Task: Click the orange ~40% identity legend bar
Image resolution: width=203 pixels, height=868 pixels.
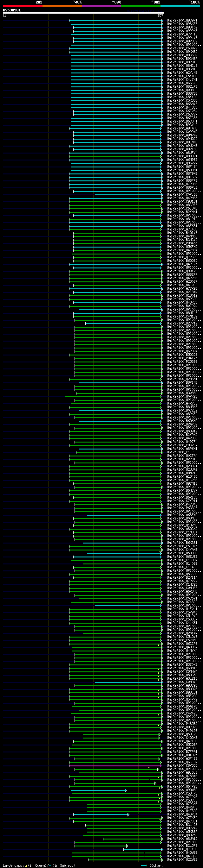Action: 62,6
